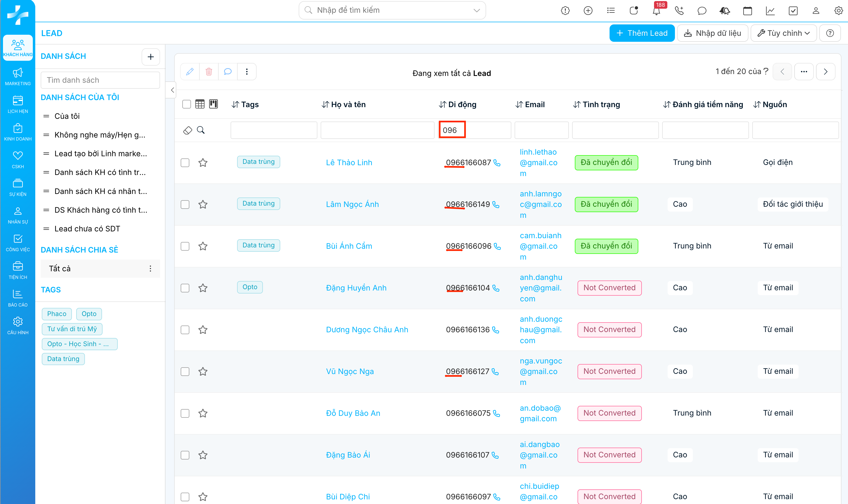The height and width of the screenshot is (504, 848).
Task: Check the select-all header checkbox
Action: [x=186, y=104]
